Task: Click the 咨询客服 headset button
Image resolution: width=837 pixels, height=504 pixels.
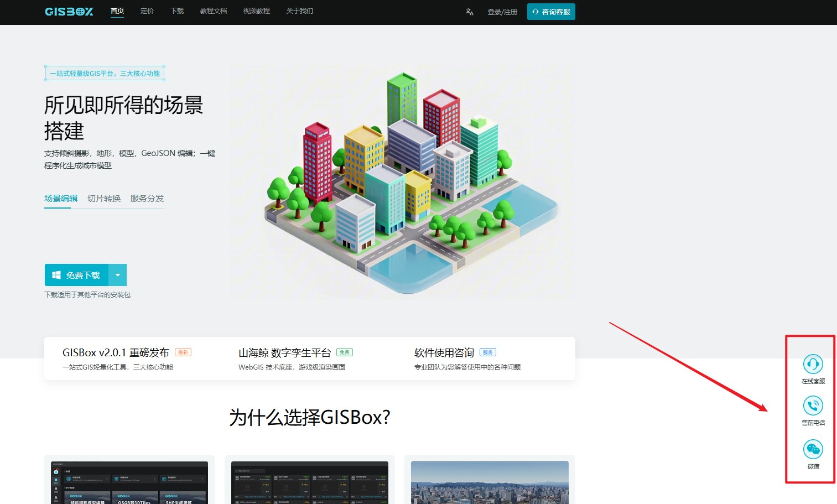Action: tap(551, 12)
